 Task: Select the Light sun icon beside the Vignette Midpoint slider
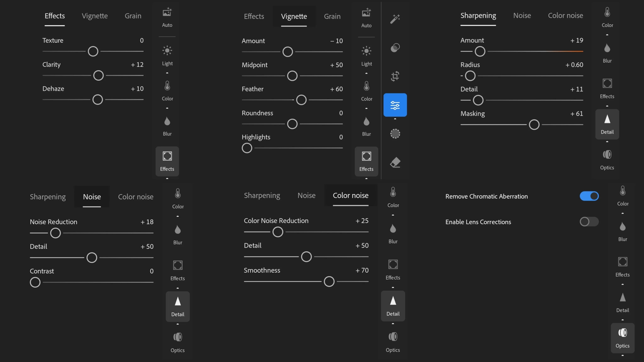coord(366,56)
